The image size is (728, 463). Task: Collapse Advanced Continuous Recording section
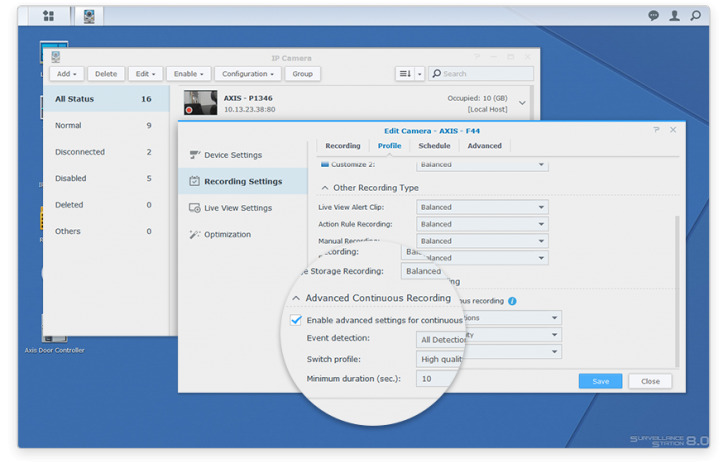[x=296, y=298]
